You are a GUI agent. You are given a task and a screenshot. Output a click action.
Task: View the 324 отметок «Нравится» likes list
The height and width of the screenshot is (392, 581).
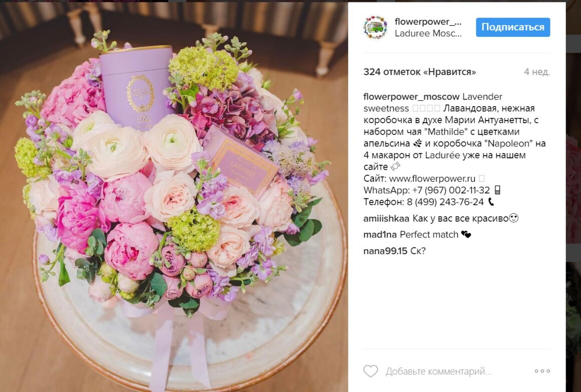[x=419, y=72]
